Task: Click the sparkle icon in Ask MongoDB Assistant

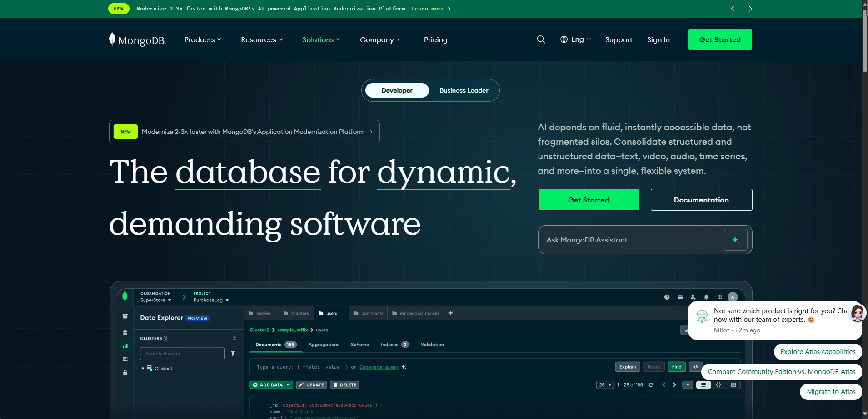Action: pyautogui.click(x=736, y=240)
